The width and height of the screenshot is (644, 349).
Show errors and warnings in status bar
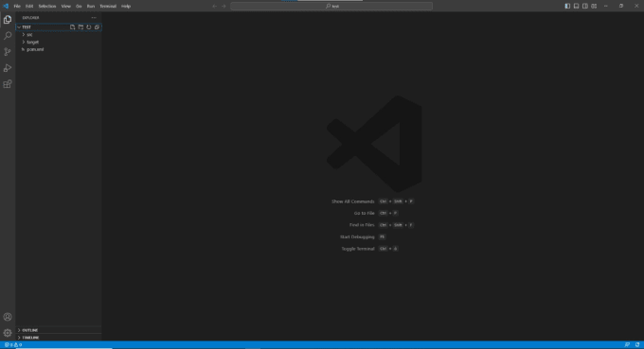(13, 345)
